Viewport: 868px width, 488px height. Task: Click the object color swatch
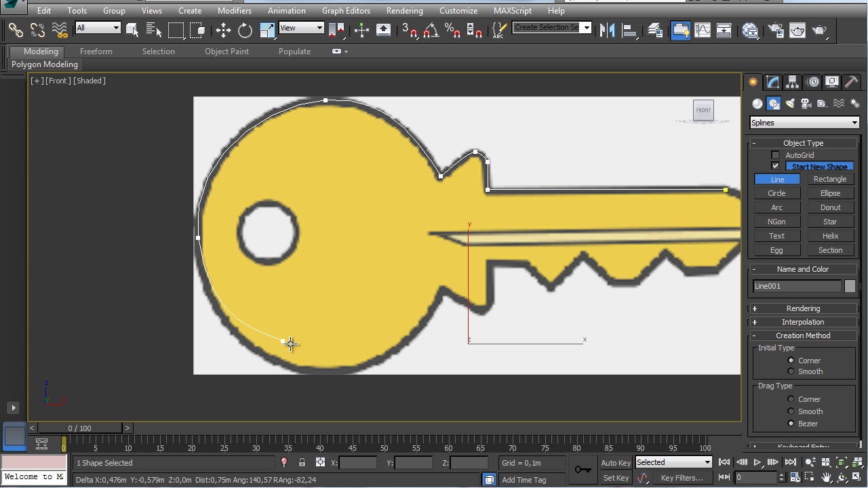(x=850, y=286)
